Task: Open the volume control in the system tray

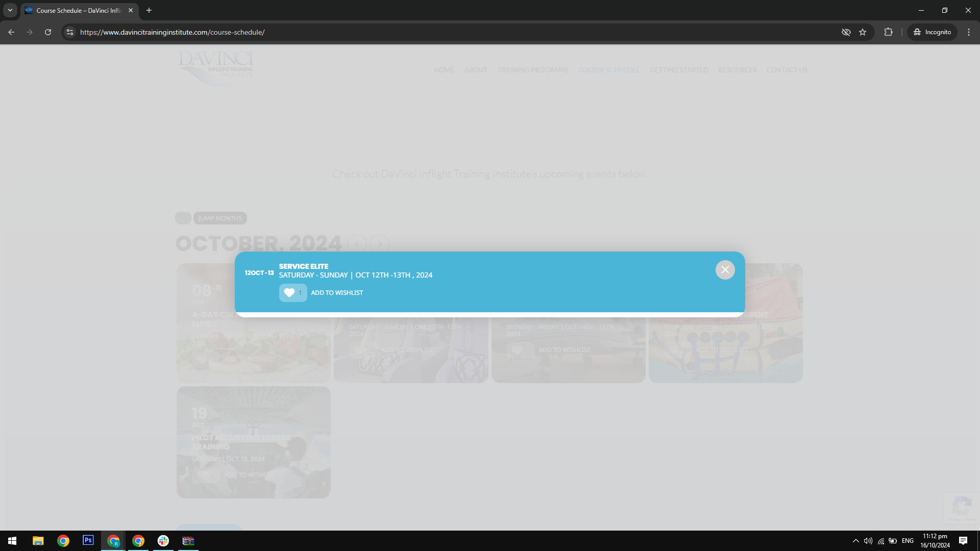Action: (868, 541)
